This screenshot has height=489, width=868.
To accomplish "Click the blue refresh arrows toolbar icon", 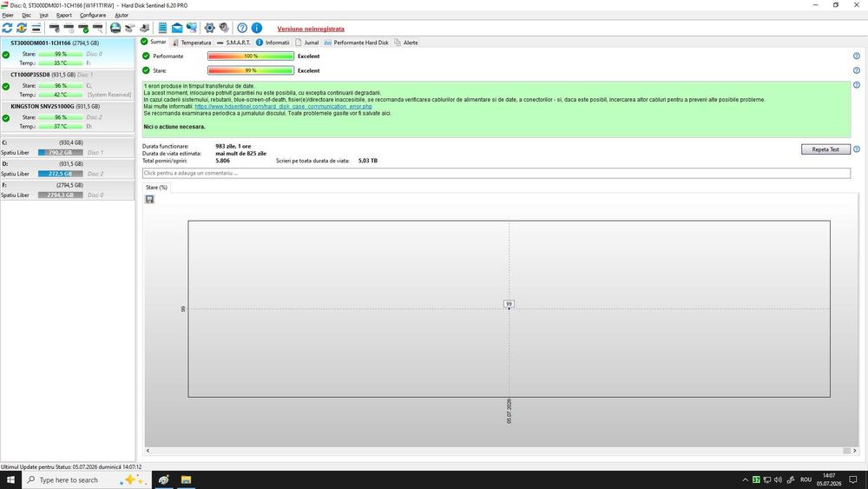I will point(7,28).
